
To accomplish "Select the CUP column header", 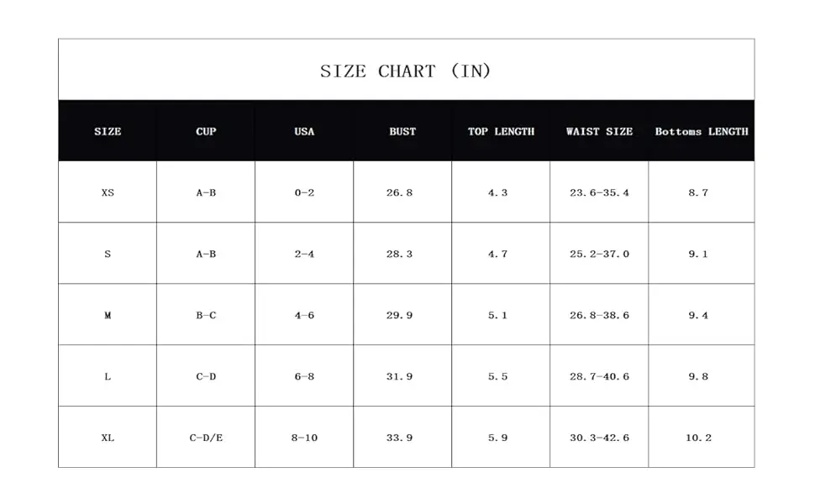I will pyautogui.click(x=206, y=131).
